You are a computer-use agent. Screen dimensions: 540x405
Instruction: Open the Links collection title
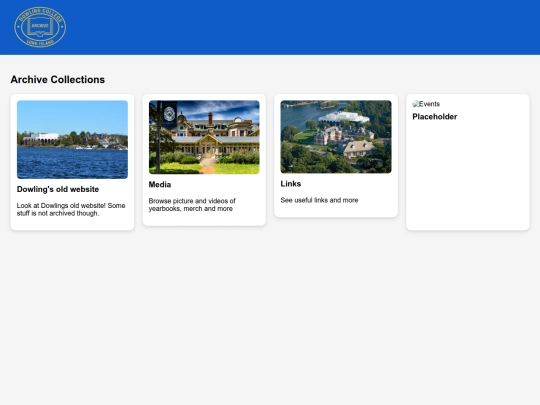[291, 184]
